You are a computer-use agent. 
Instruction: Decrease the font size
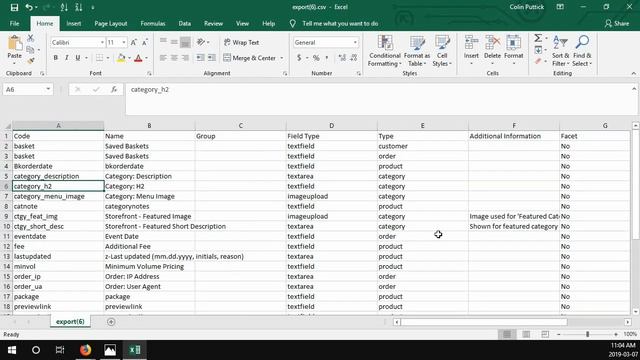click(x=145, y=42)
